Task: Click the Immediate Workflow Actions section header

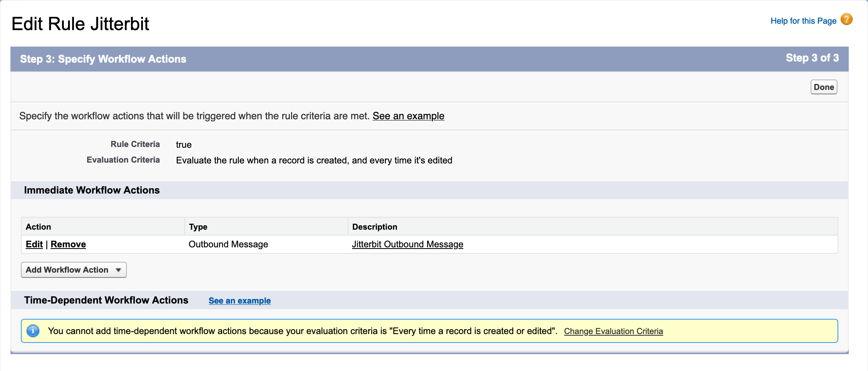Action: 92,190
